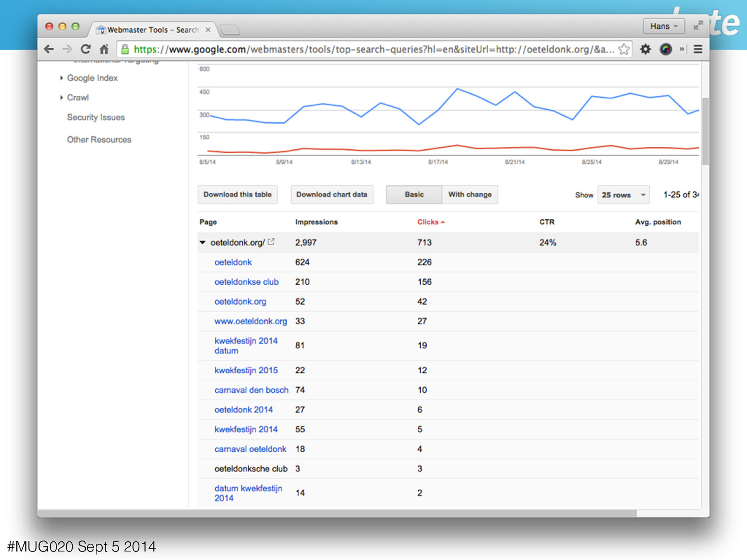Screen dimensions: 747x560
Task: Sort by the Clicks column header
Action: tap(430, 222)
